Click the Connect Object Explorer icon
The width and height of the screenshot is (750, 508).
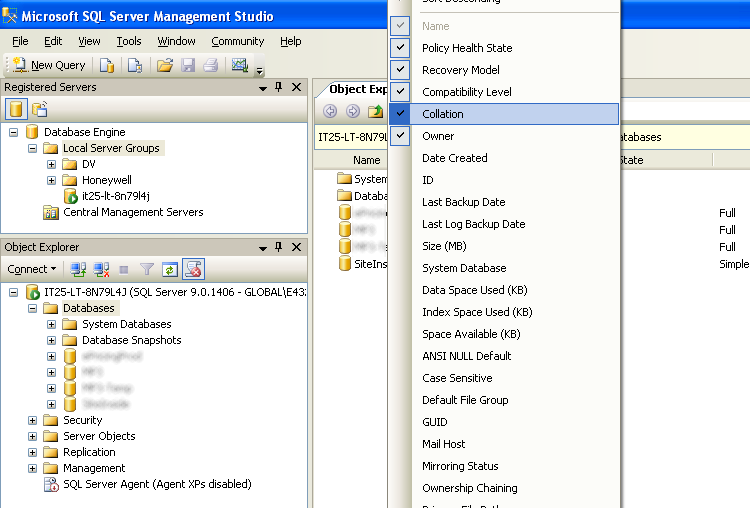pos(78,269)
